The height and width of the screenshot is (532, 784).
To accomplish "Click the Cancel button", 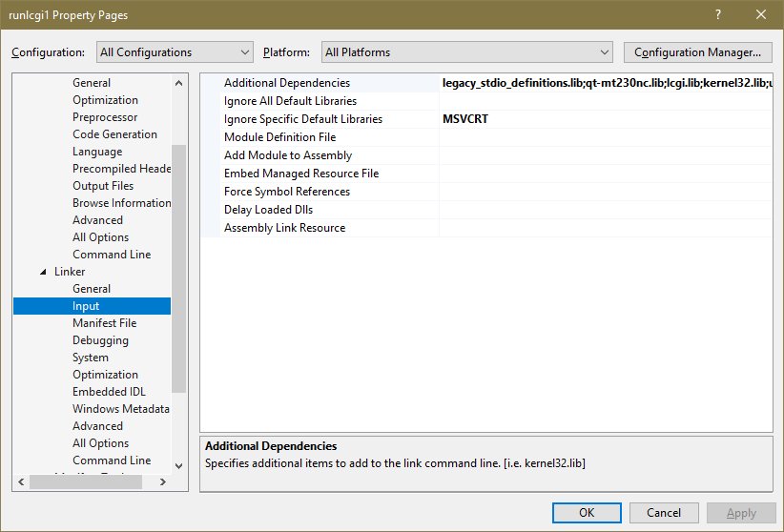I will click(664, 513).
